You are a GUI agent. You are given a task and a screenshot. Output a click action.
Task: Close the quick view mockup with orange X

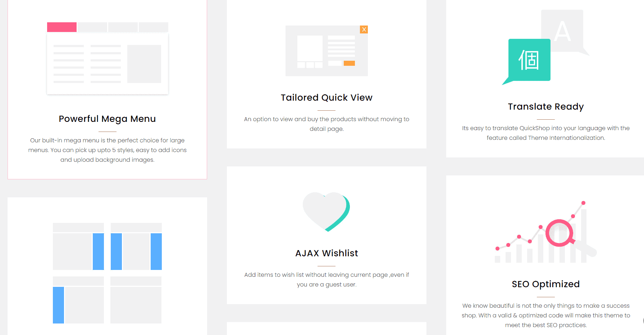[364, 29]
